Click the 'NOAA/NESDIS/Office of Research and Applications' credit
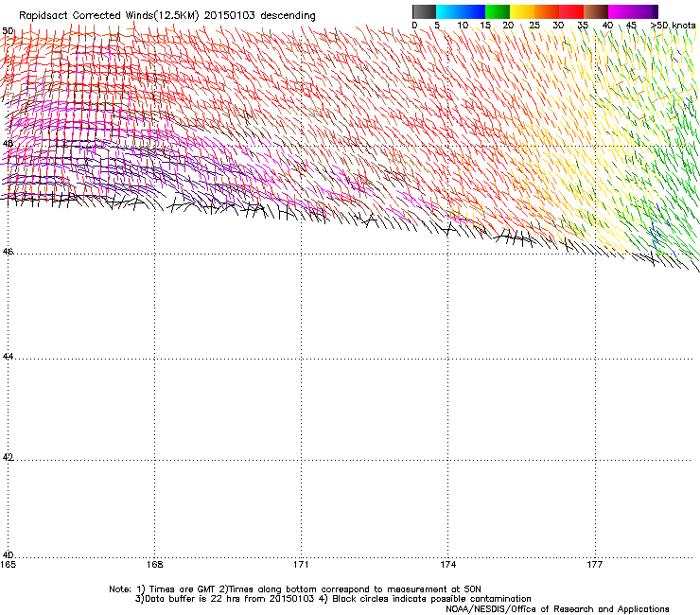 point(557,609)
